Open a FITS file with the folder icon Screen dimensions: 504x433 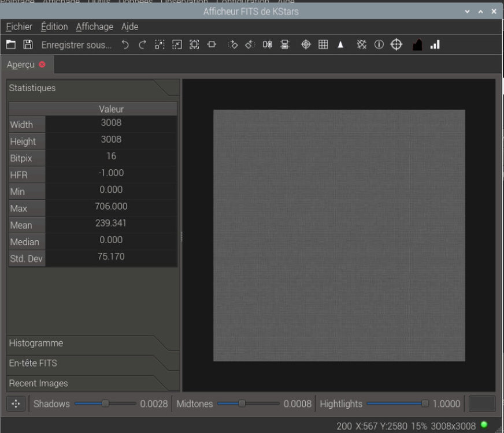click(11, 44)
